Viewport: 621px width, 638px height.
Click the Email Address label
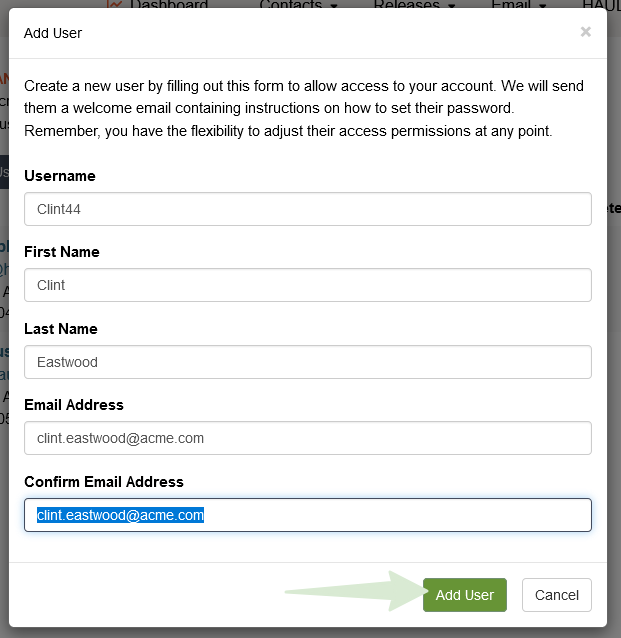[x=74, y=405]
